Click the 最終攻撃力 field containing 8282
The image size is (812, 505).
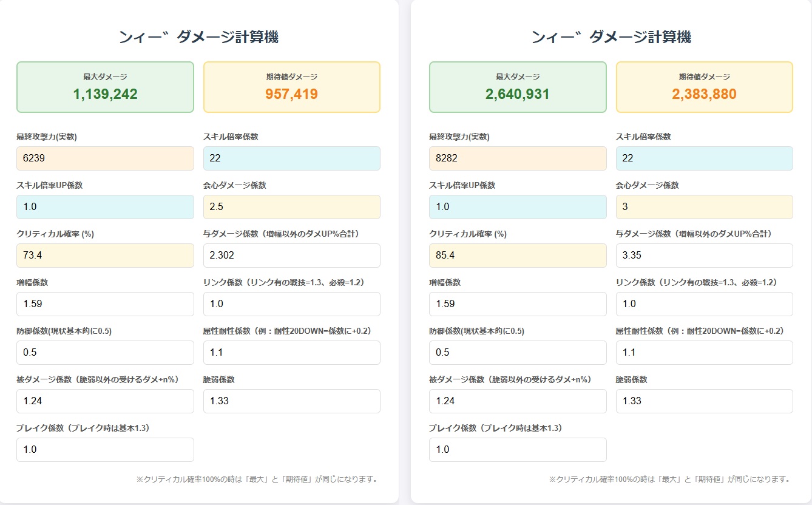pyautogui.click(x=518, y=158)
